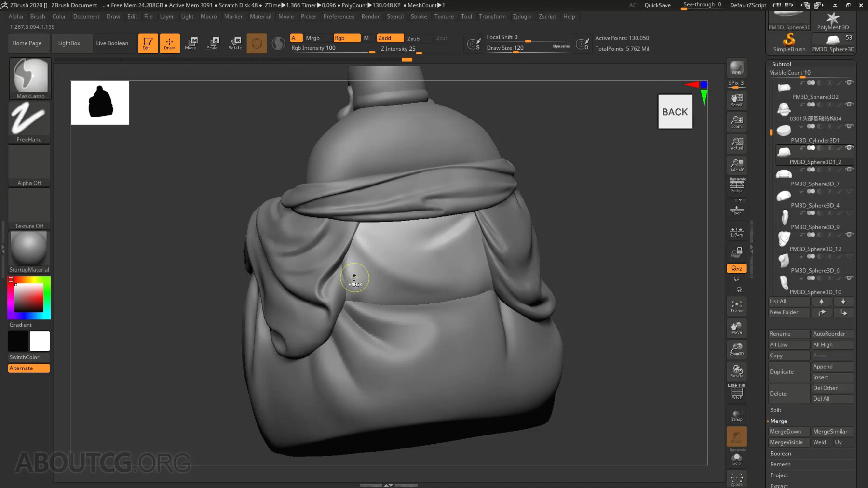Open the Zplugin menu
The height and width of the screenshot is (488, 868).
pyautogui.click(x=522, y=16)
